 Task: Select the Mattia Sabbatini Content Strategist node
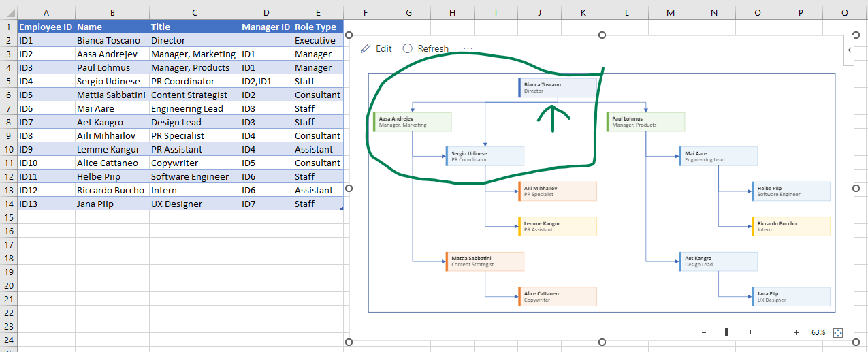tap(485, 261)
